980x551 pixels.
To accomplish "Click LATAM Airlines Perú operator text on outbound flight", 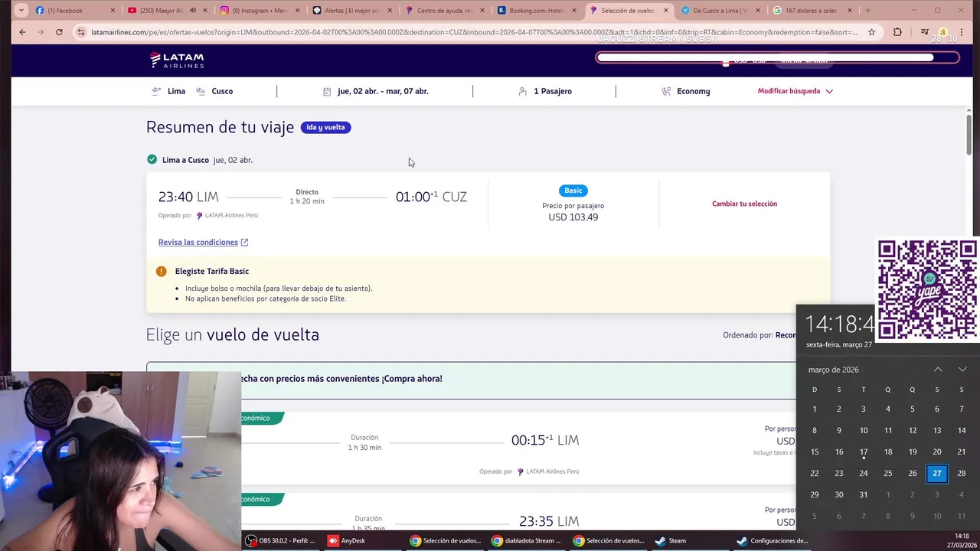I will [x=231, y=216].
